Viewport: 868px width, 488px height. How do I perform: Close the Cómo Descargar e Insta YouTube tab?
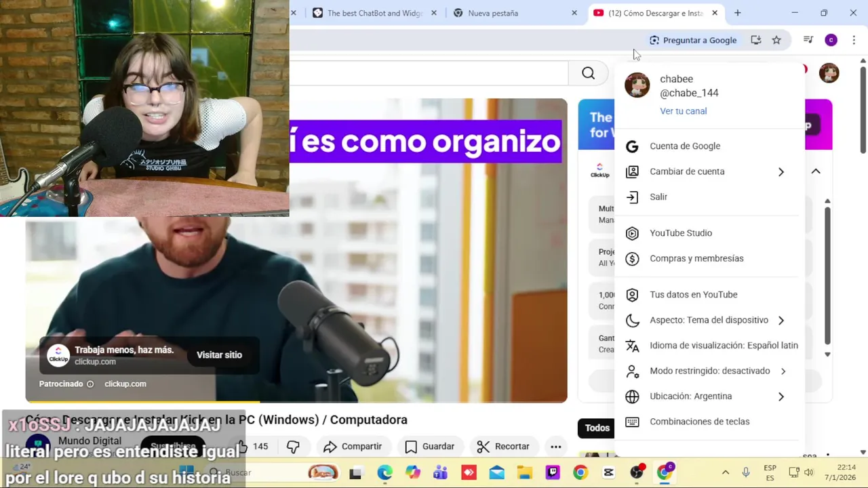[x=715, y=13]
